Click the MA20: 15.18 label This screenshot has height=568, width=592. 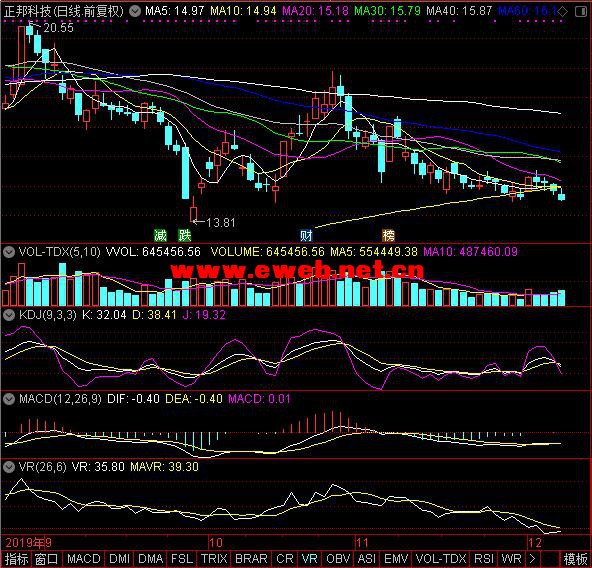tap(316, 11)
